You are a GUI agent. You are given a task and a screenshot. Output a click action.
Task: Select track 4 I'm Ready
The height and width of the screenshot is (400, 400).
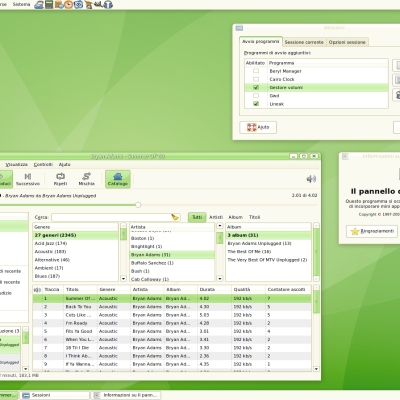click(172, 323)
